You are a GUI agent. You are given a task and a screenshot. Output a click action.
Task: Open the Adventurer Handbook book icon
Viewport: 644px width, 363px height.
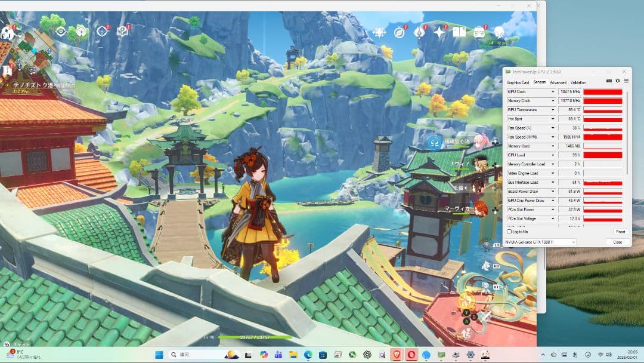click(459, 32)
